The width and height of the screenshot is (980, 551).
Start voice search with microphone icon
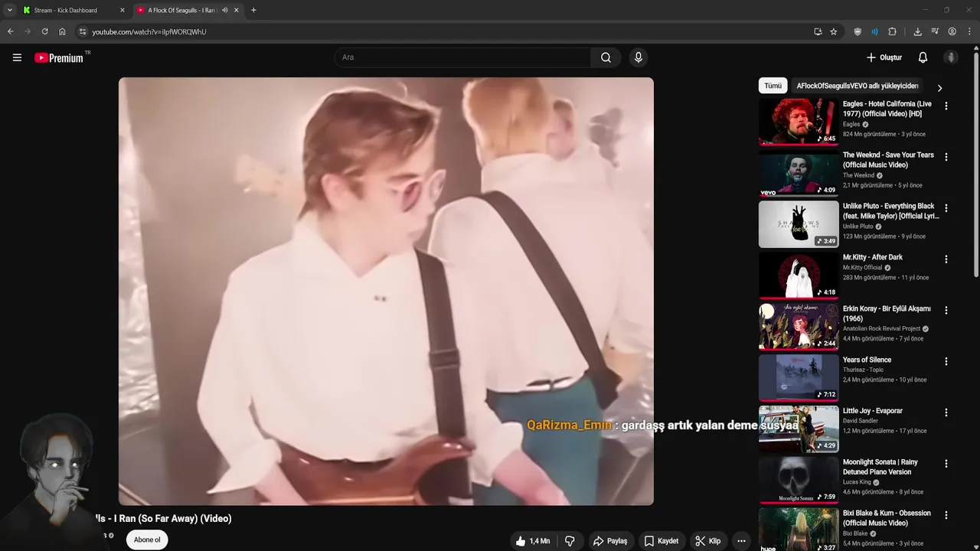638,57
